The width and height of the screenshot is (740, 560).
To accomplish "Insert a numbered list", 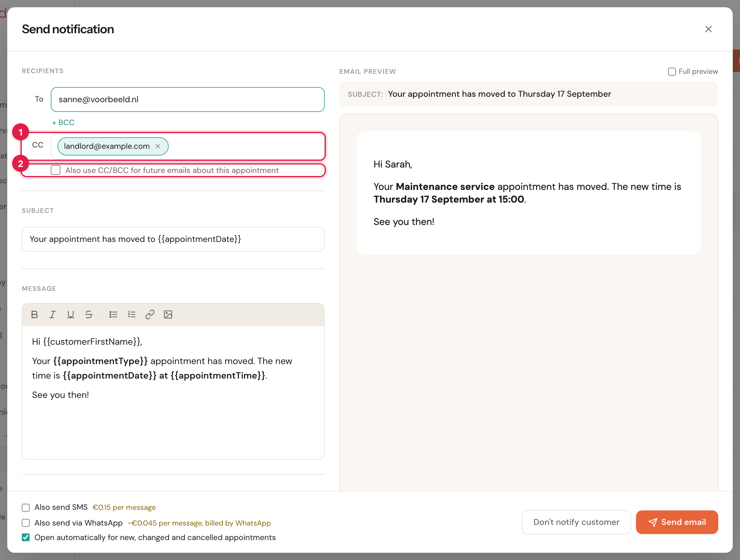I will pos(131,314).
